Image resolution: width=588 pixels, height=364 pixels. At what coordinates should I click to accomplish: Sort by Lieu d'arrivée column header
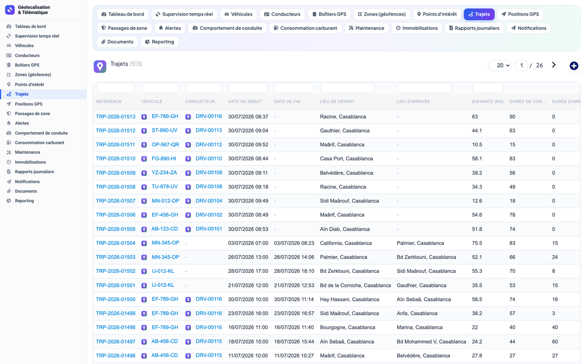point(413,101)
